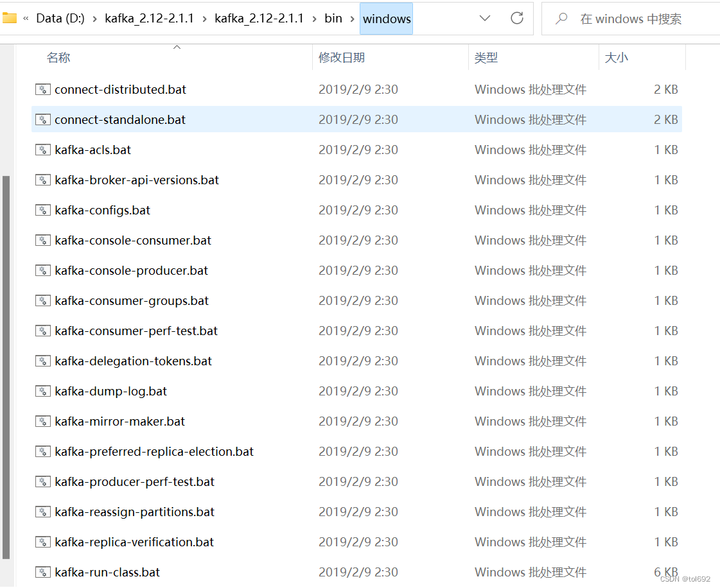The image size is (720, 588).
Task: Click the kafka-consumer-groups.bat file icon
Action: [42, 300]
